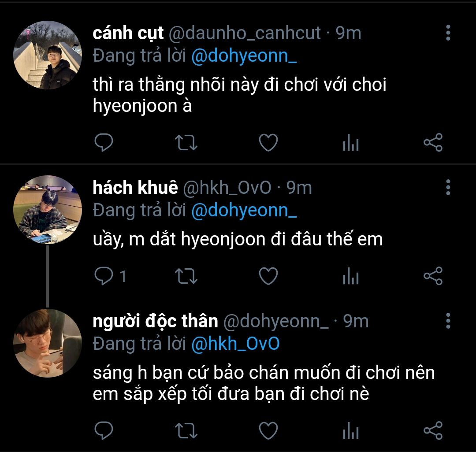This screenshot has height=452, width=476.
Task: Retweet hách khuê's tweet
Action: [186, 276]
